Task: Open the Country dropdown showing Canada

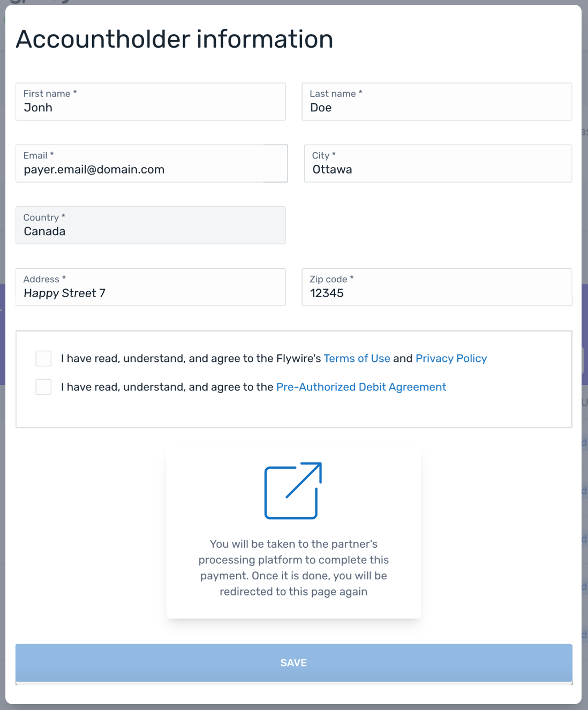Action: point(150,225)
